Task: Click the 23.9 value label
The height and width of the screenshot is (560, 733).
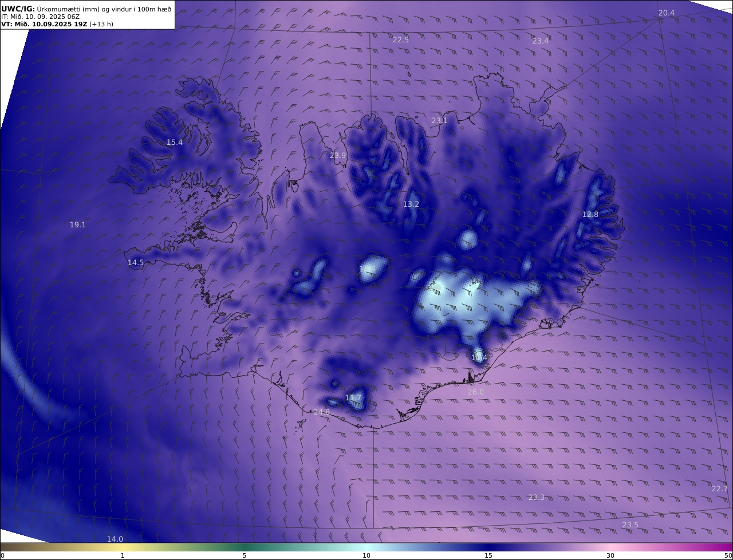Action: (x=338, y=156)
